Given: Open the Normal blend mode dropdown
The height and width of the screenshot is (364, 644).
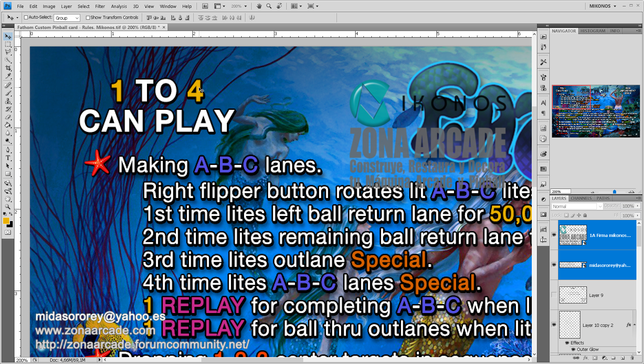Looking at the screenshot, I should (x=577, y=206).
